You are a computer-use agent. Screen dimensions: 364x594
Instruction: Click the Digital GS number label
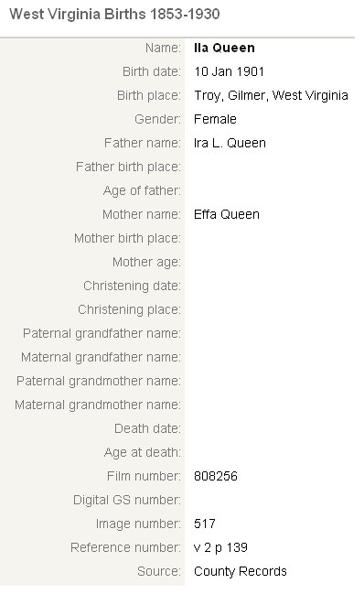[127, 500]
